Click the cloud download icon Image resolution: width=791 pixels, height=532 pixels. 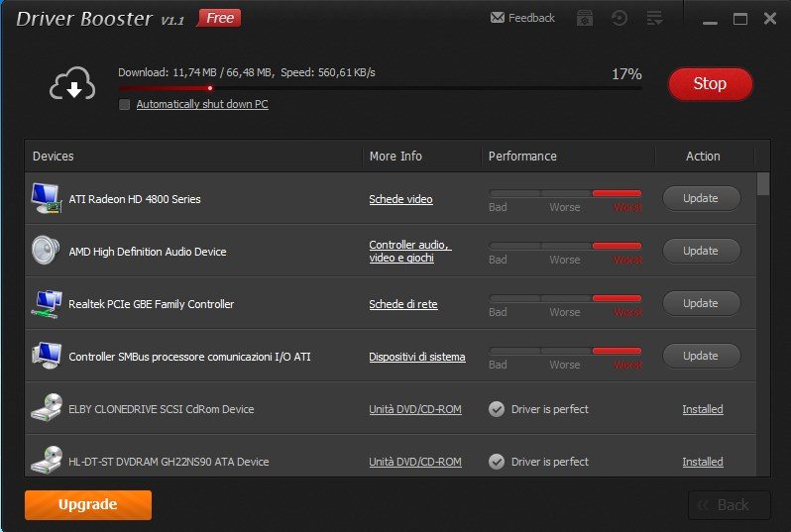click(72, 86)
